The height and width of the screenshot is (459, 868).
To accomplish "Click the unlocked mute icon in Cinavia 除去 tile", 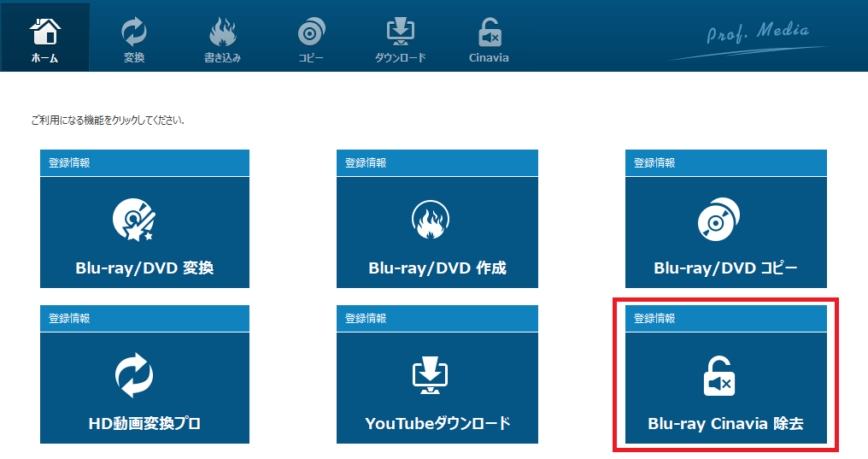I will click(x=719, y=376).
